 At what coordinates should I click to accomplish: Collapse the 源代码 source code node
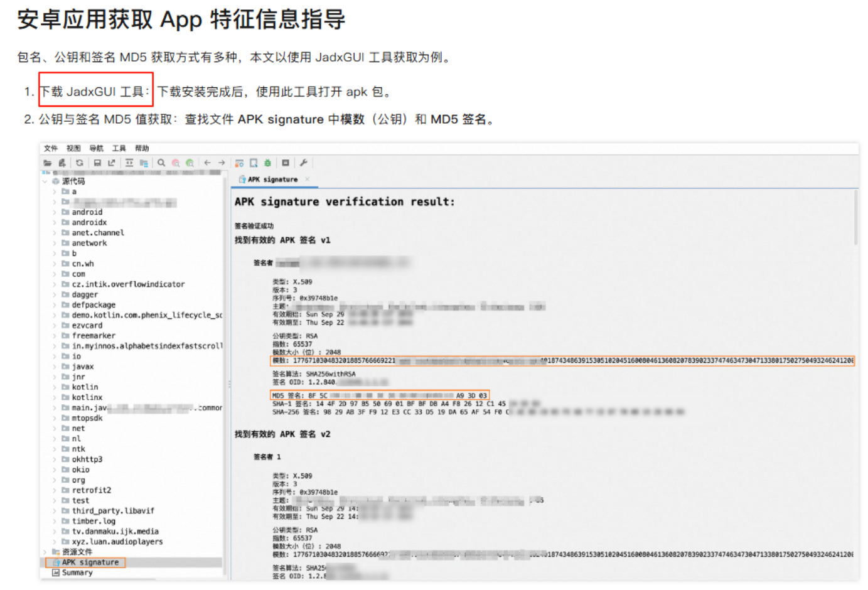45,181
